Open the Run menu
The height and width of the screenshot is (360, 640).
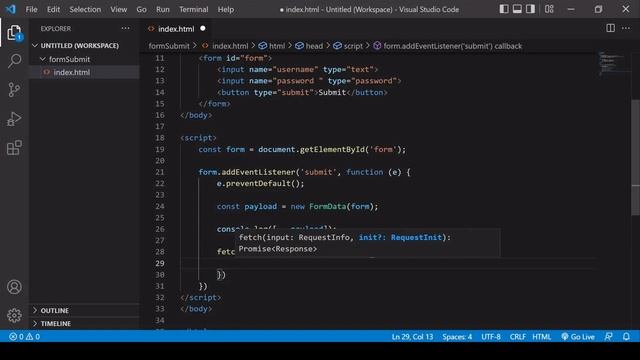(162, 9)
